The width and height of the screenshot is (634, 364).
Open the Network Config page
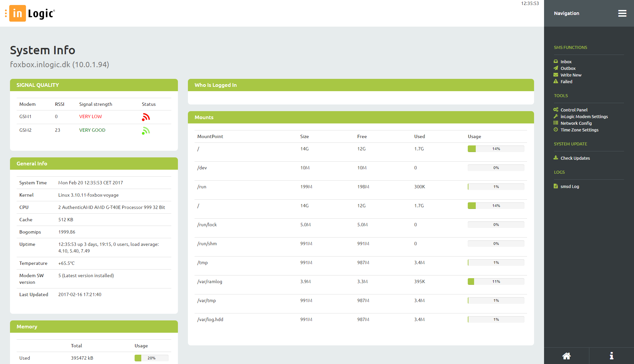tap(576, 123)
